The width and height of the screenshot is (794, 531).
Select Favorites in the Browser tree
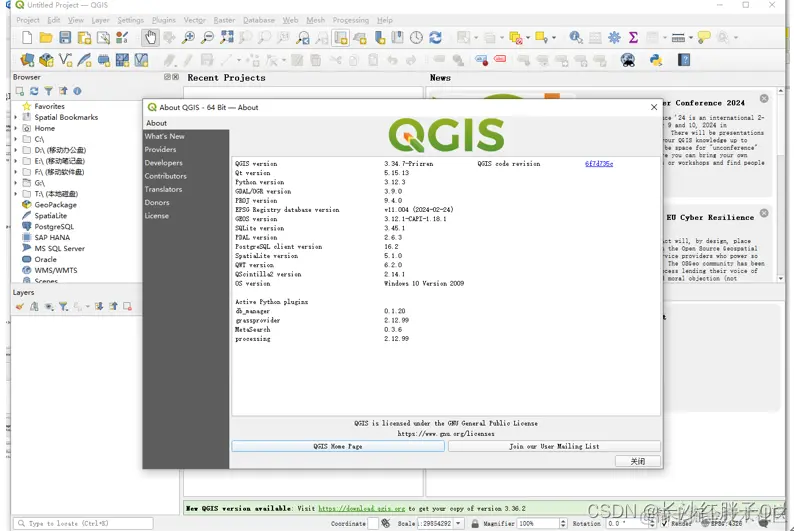[x=50, y=106]
